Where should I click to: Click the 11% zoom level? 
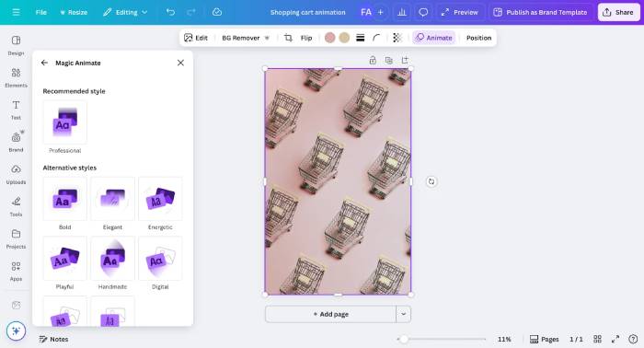pyautogui.click(x=504, y=339)
